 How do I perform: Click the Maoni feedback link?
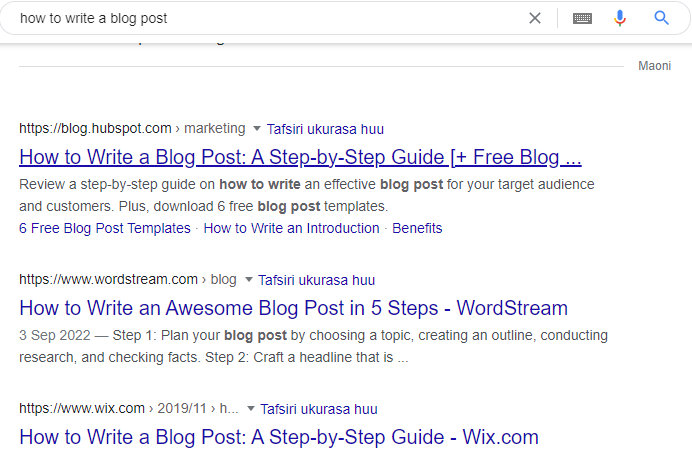tap(654, 66)
